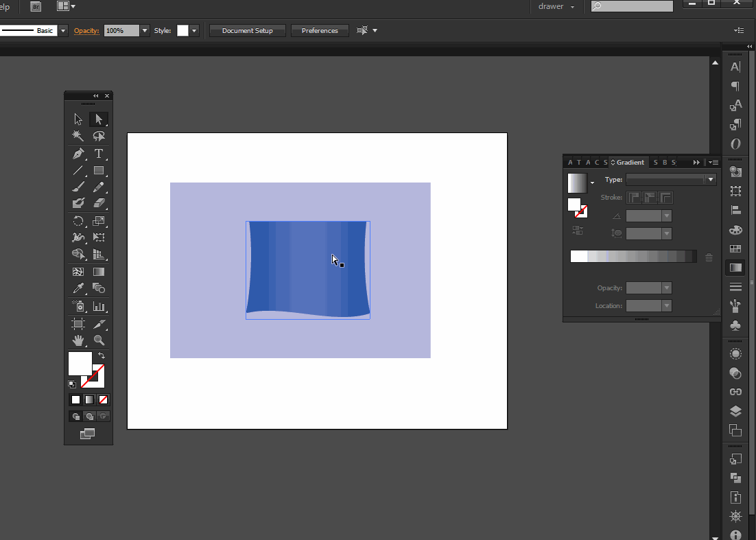Expand the Opacity percentage dropdown
The image size is (756, 540).
pos(144,31)
